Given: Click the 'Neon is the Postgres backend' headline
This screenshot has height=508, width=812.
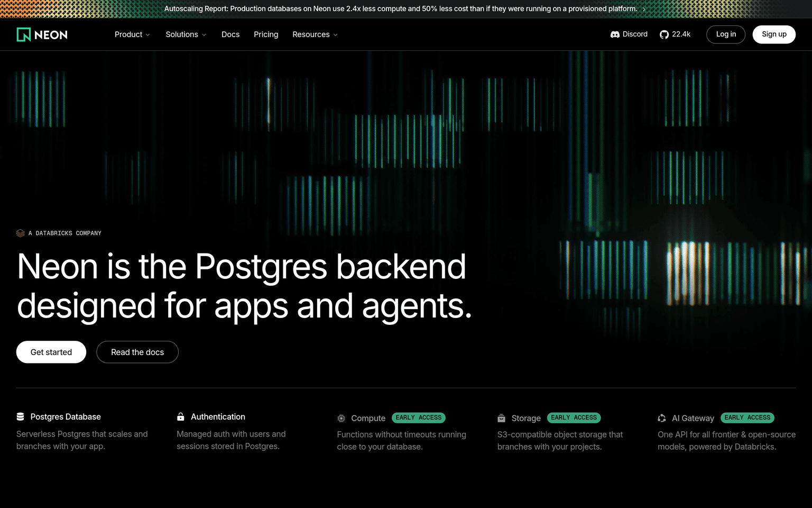Looking at the screenshot, I should point(242,266).
